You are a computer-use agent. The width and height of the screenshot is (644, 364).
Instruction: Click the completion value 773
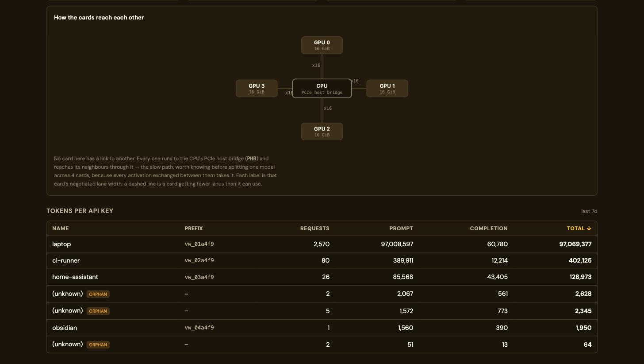(x=502, y=311)
